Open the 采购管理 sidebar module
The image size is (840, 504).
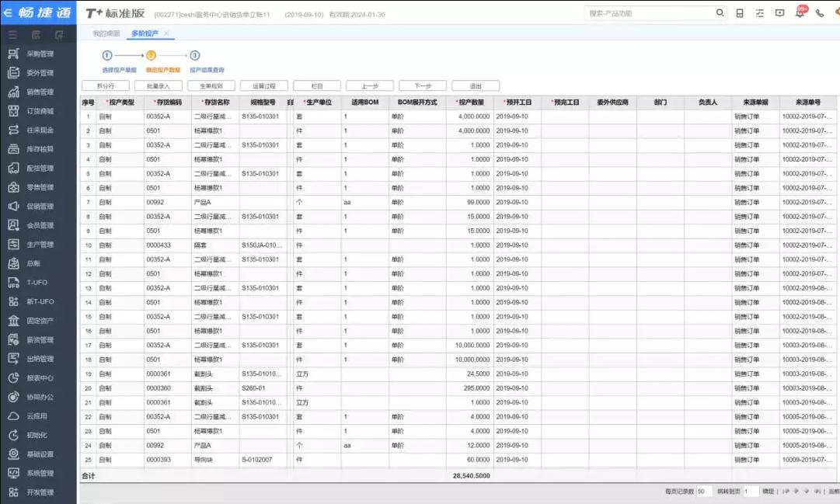(40, 54)
